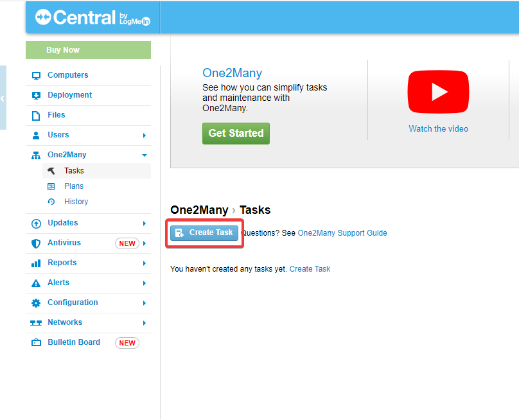Expand the Updates submenu arrow
The width and height of the screenshot is (519, 420).
tap(145, 223)
